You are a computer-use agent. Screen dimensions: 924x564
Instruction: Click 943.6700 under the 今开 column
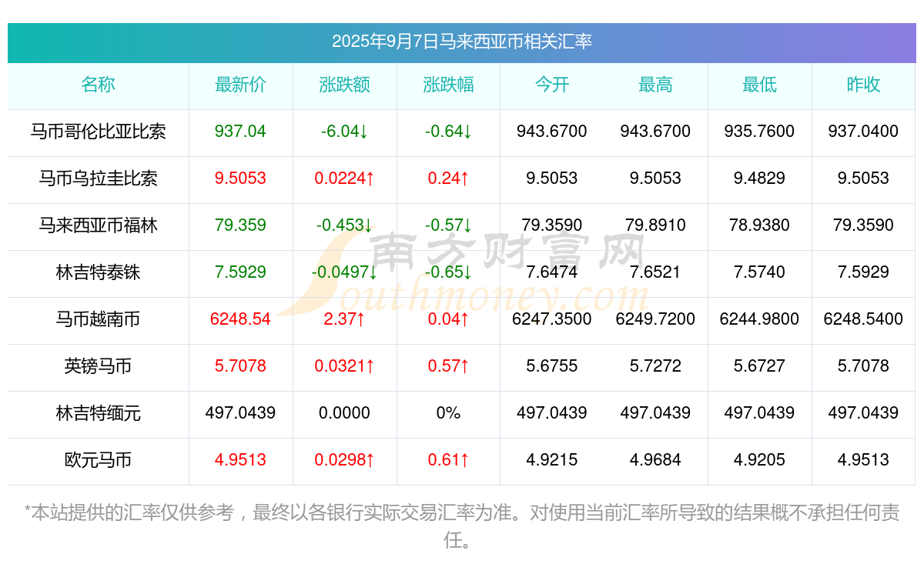click(x=552, y=132)
